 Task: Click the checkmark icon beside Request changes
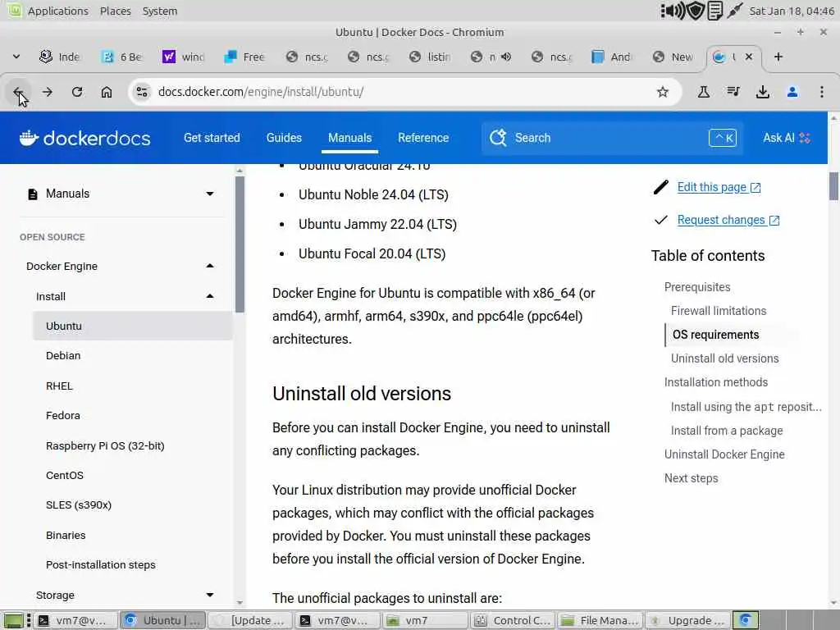tap(661, 220)
